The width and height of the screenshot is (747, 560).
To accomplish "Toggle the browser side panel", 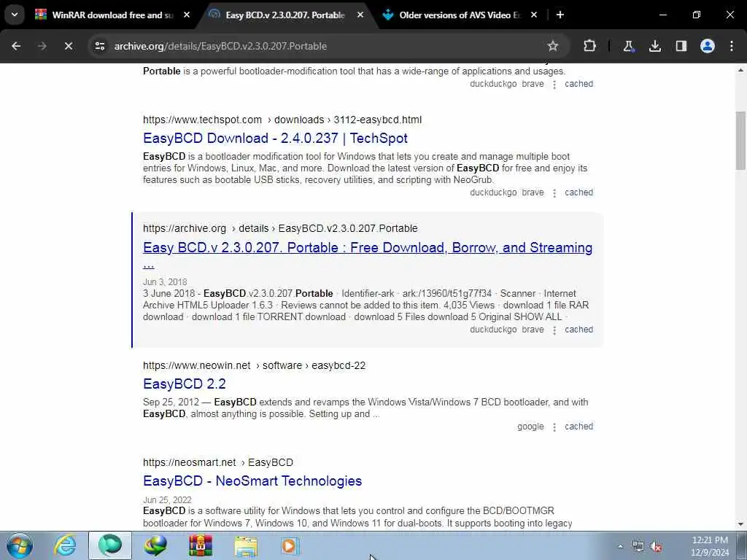I will pos(681,46).
